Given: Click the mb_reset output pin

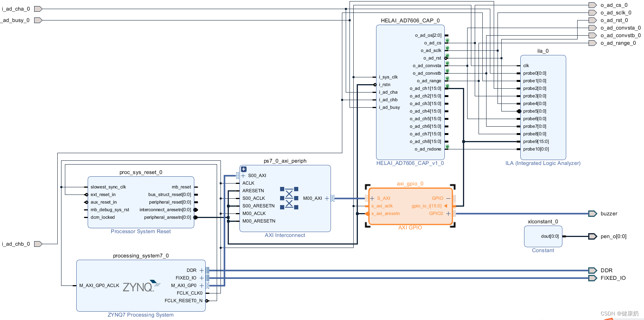Looking at the screenshot, I should (x=181, y=187).
